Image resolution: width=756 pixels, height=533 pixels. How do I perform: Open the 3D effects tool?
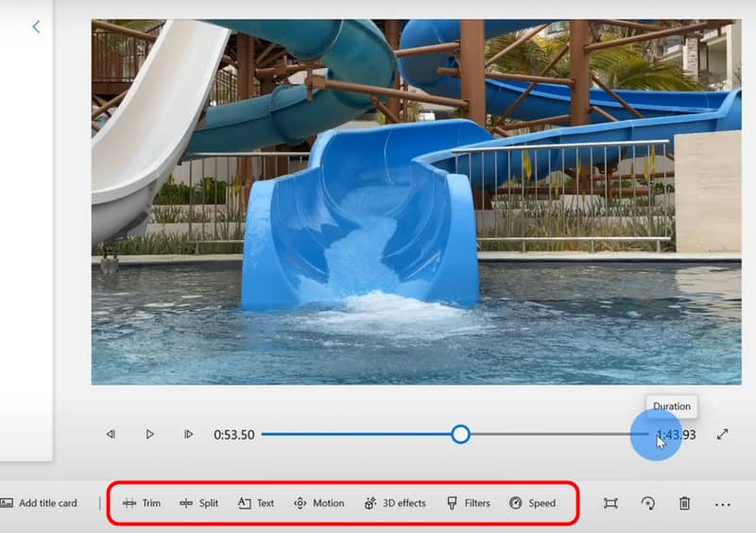[395, 503]
